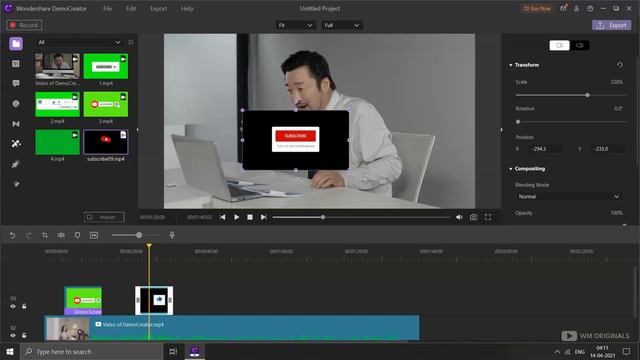The height and width of the screenshot is (360, 640).
Task: Select the 3.mp4 media thumbnail
Action: tap(106, 104)
